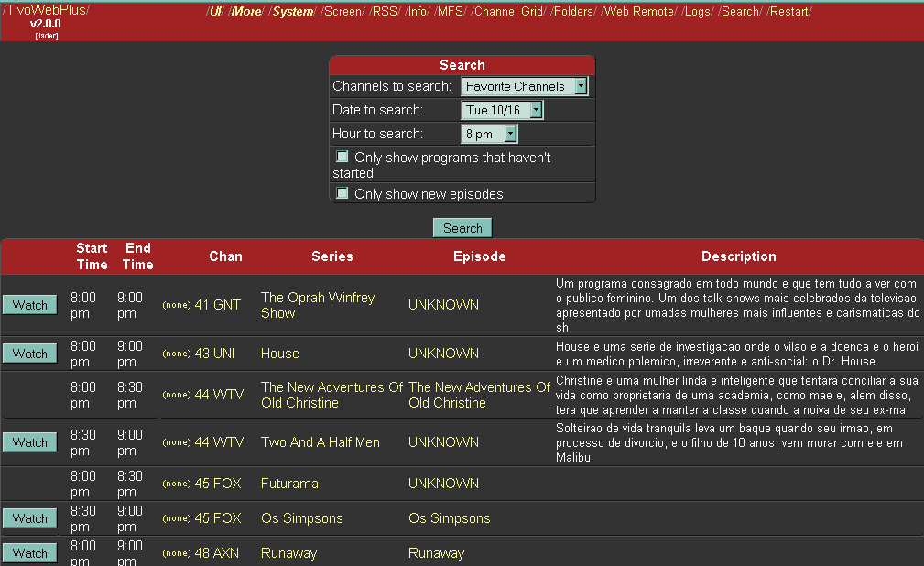This screenshot has width=924, height=566.
Task: Click the Restart link in top bar
Action: pos(788,12)
